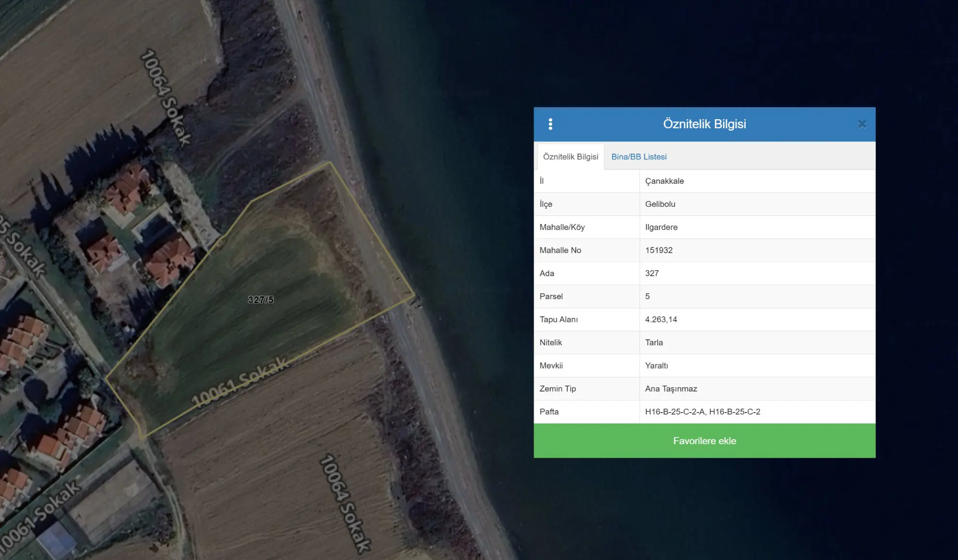Image resolution: width=958 pixels, height=560 pixels.
Task: Select the Tapu Alanı value 4.263,14
Action: point(661,319)
